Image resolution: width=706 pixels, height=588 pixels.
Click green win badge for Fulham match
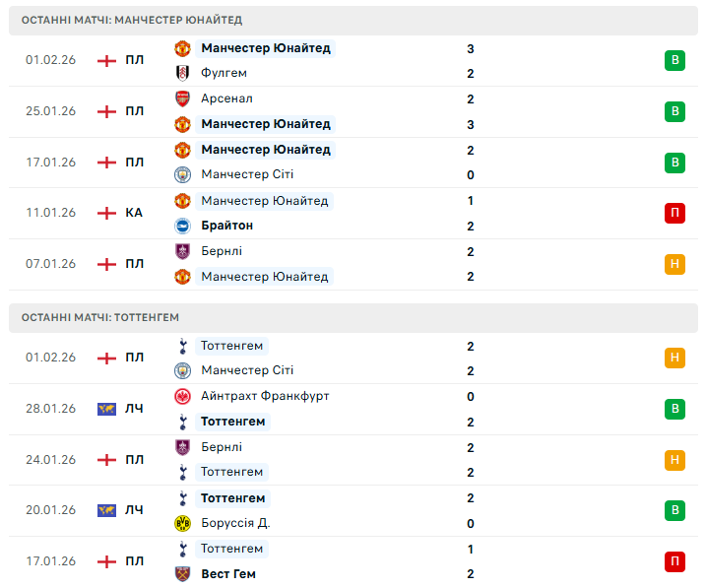[674, 61]
